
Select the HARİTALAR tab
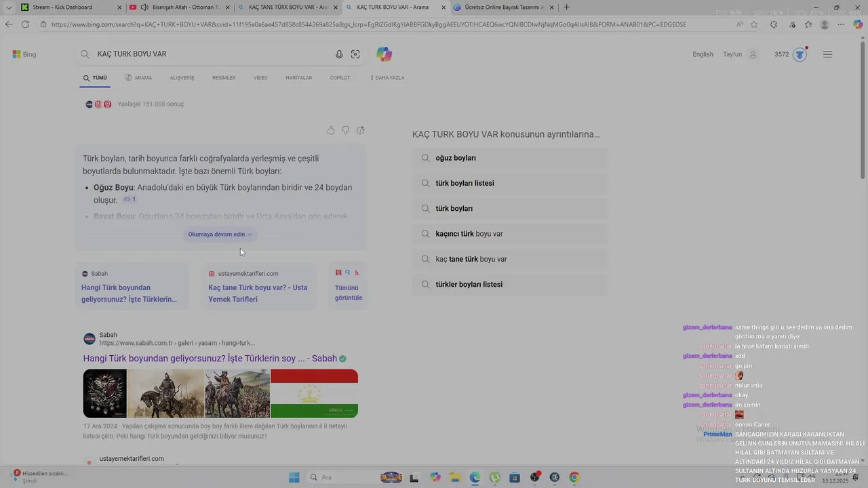299,78
